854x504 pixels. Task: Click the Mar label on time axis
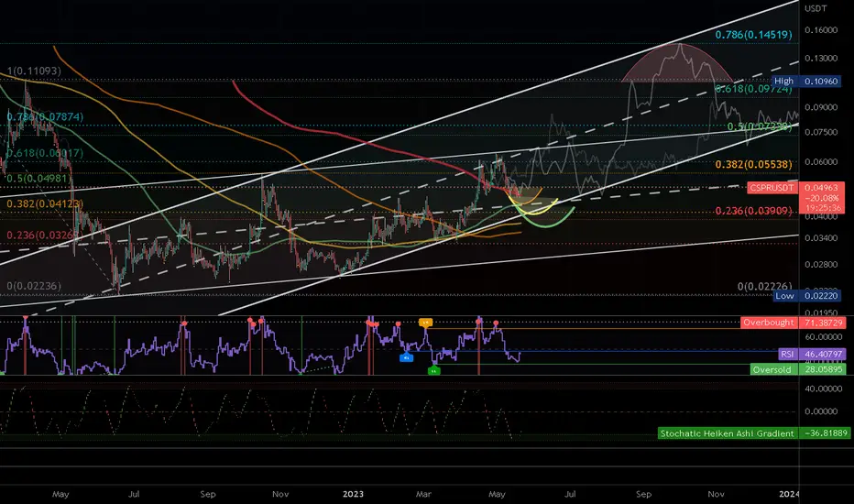(x=423, y=494)
